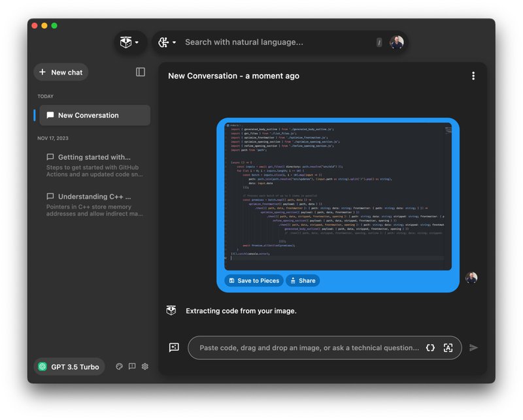Start a New chat from the sidebar

point(60,72)
